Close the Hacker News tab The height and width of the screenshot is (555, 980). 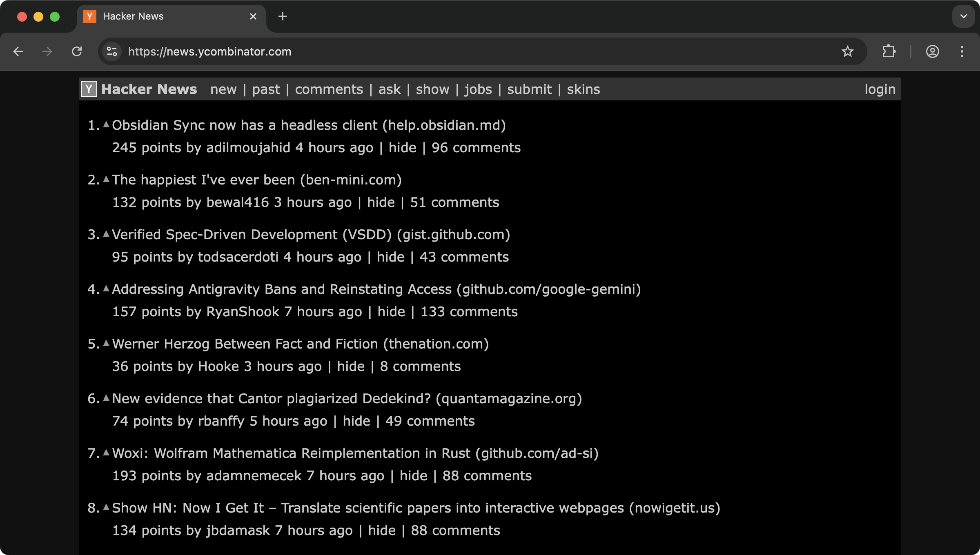[x=253, y=16]
